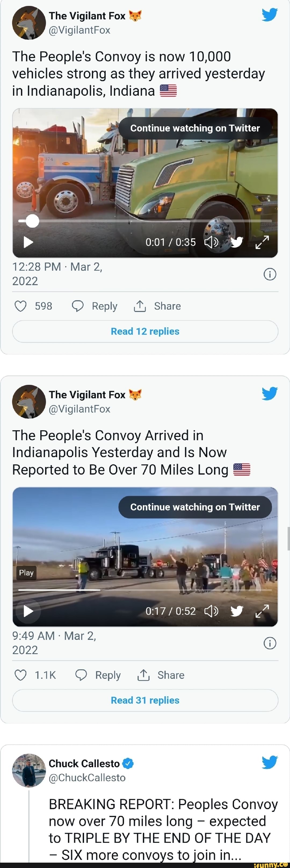The width and height of the screenshot is (290, 868).
Task: Click the Twitter bird overlay on first video
Action: click(237, 242)
